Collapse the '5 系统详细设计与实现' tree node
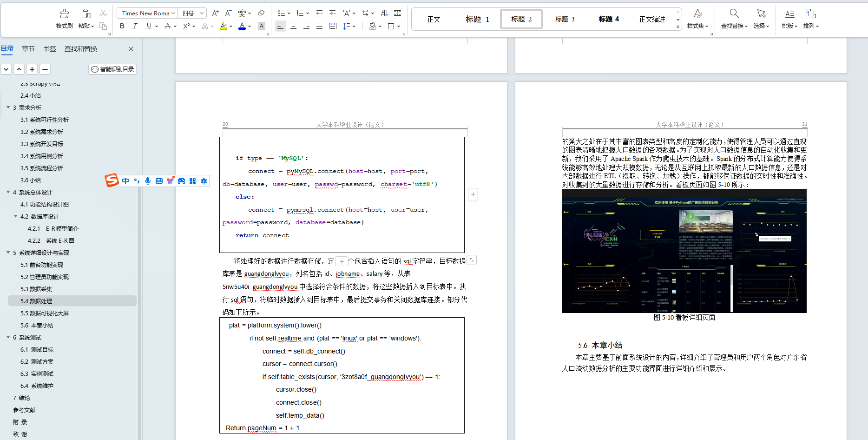 [8, 253]
